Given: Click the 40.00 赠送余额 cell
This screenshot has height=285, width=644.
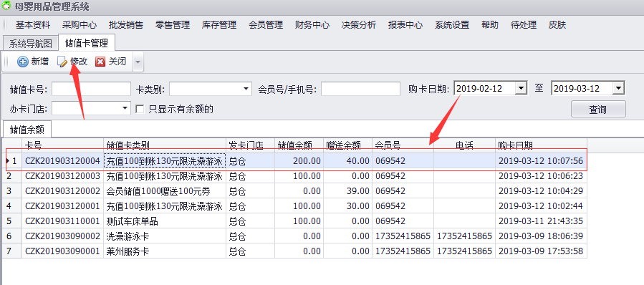Looking at the screenshot, I should click(348, 161).
